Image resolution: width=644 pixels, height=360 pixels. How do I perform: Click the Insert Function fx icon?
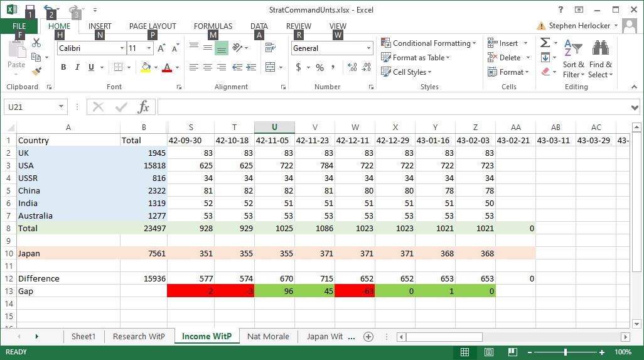[143, 107]
